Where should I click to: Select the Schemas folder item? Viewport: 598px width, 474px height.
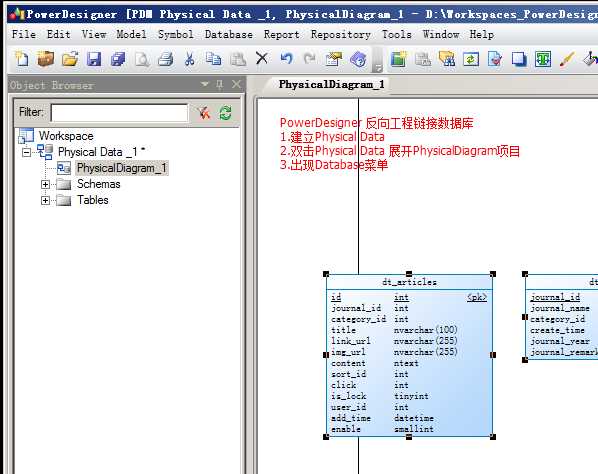[98, 184]
